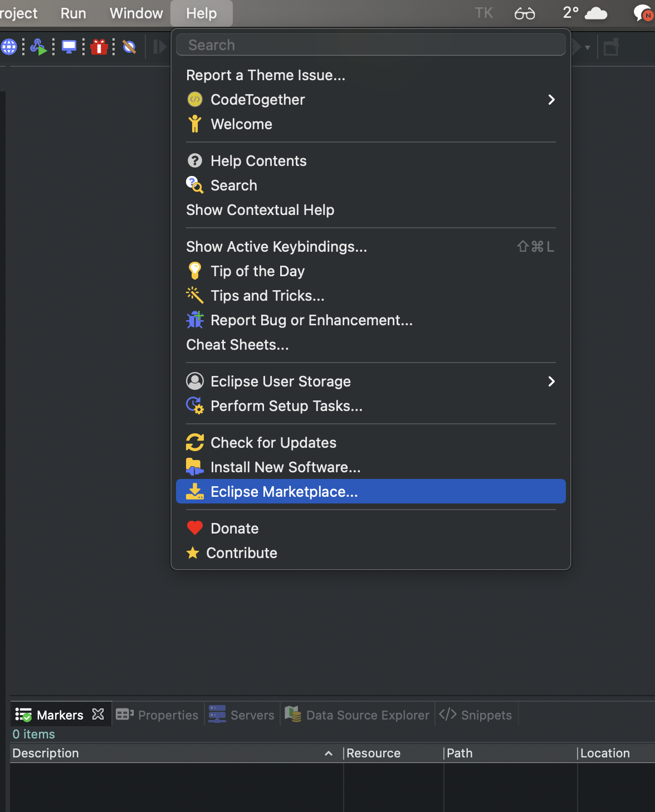Select Eclipse Marketplace menu entry

[370, 491]
